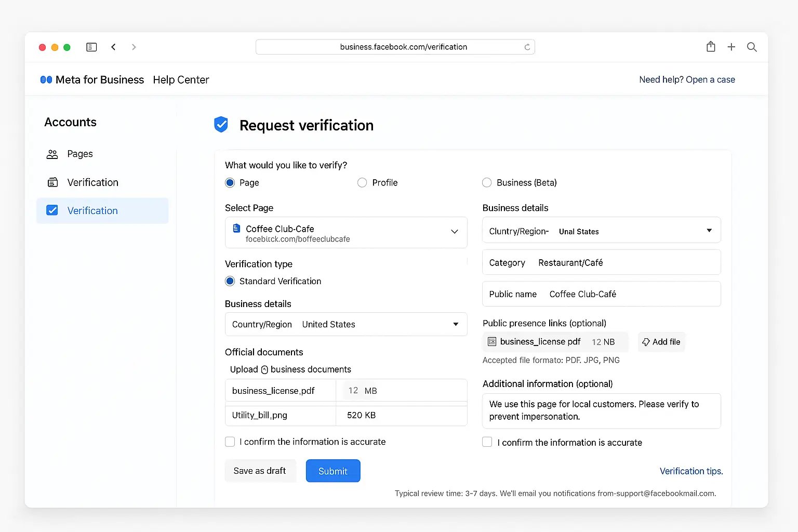
Task: Click the Meta logo icon
Action: point(46,80)
